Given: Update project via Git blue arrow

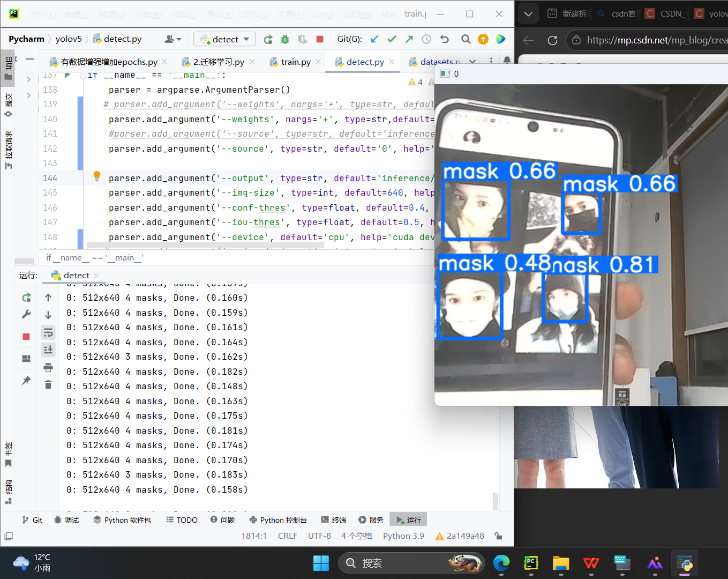Looking at the screenshot, I should [374, 39].
